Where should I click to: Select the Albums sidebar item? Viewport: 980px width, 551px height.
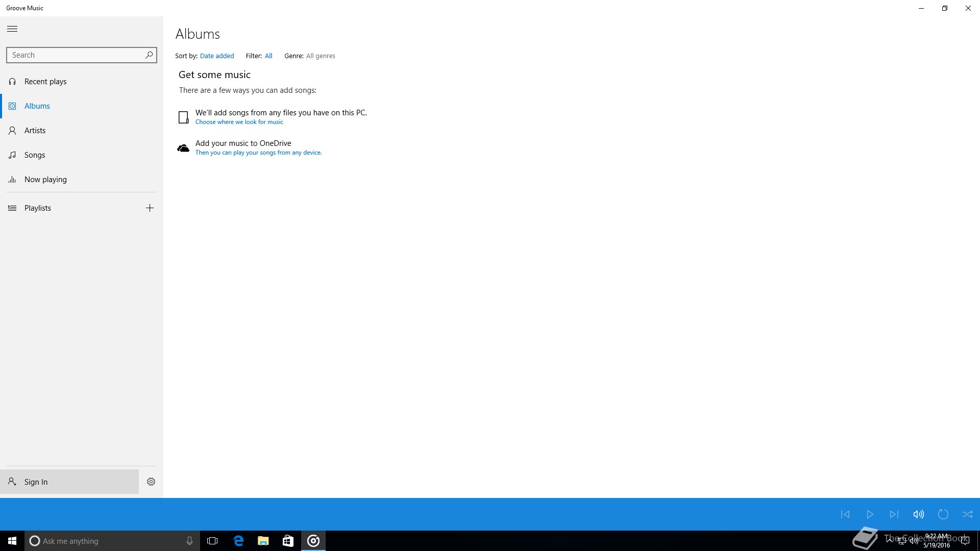click(x=82, y=106)
